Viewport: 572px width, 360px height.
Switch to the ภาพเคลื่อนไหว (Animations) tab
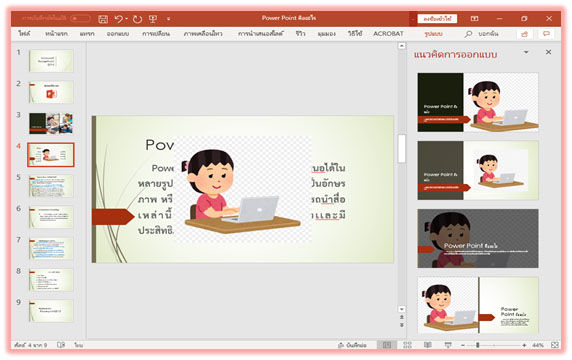pos(203,34)
